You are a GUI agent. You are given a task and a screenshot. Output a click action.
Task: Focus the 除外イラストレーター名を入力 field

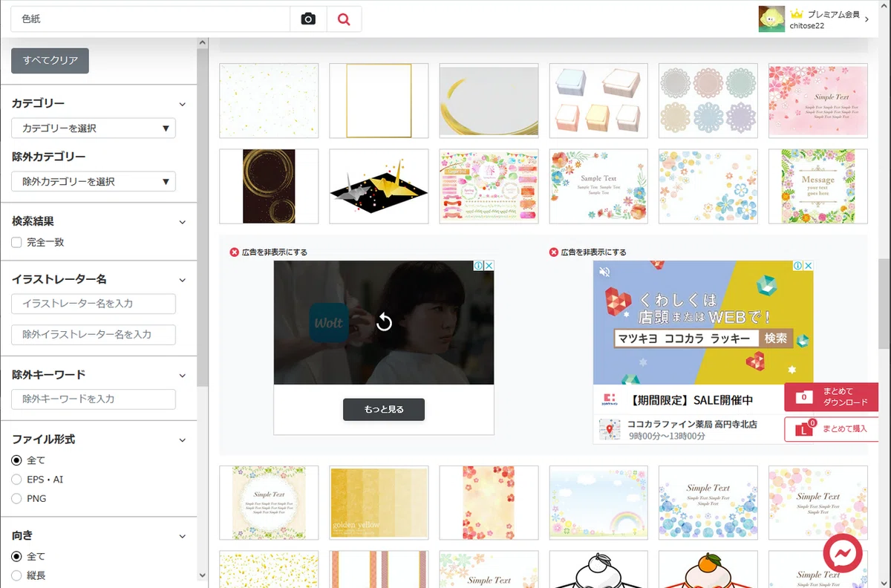tap(94, 335)
